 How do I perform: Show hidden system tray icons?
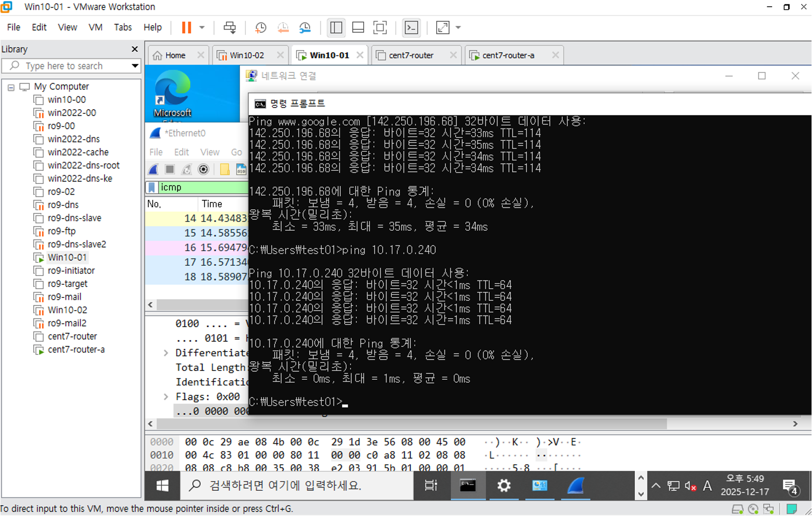click(x=656, y=486)
